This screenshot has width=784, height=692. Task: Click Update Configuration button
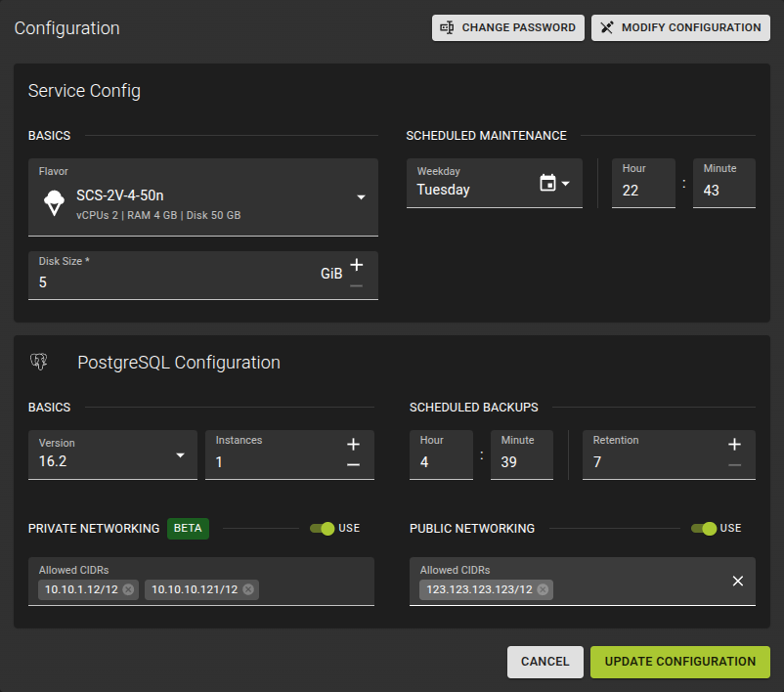tap(680, 662)
